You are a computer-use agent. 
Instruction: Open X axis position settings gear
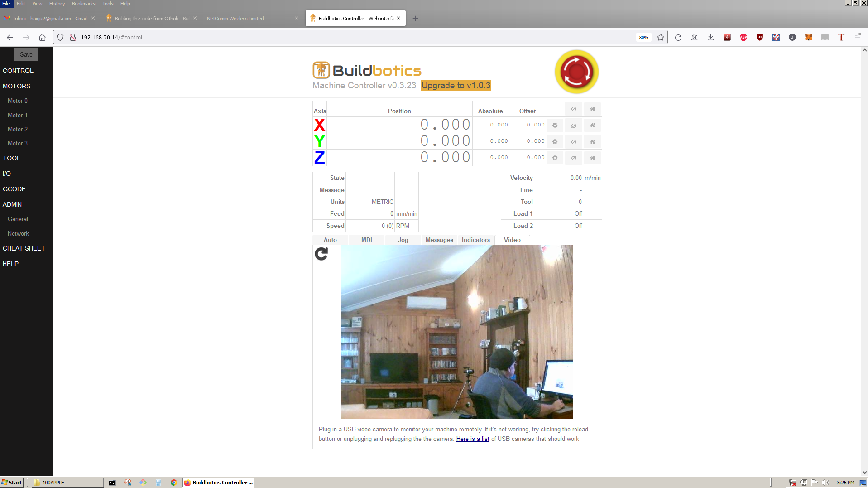(555, 126)
